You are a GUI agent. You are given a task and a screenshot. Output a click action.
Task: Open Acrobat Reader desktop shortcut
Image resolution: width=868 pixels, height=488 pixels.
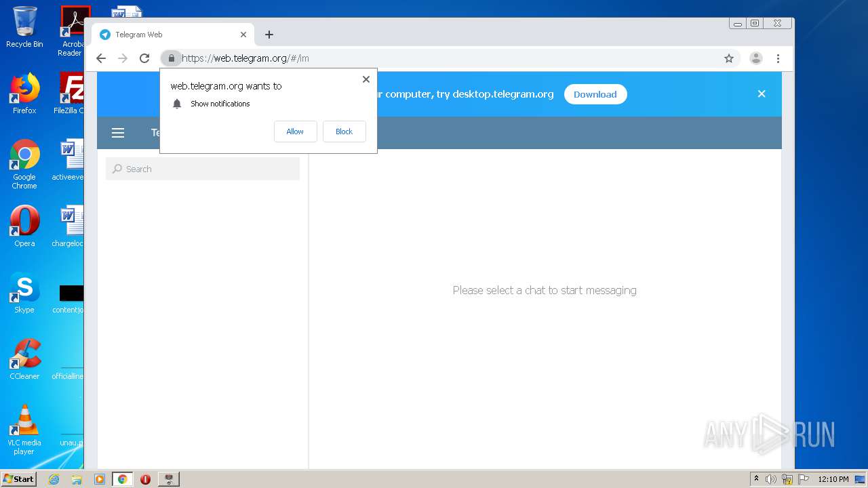[71, 31]
